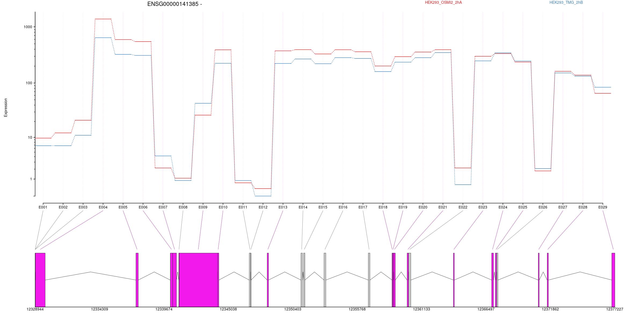Click the first magenta exon block at 12328944

40,280
